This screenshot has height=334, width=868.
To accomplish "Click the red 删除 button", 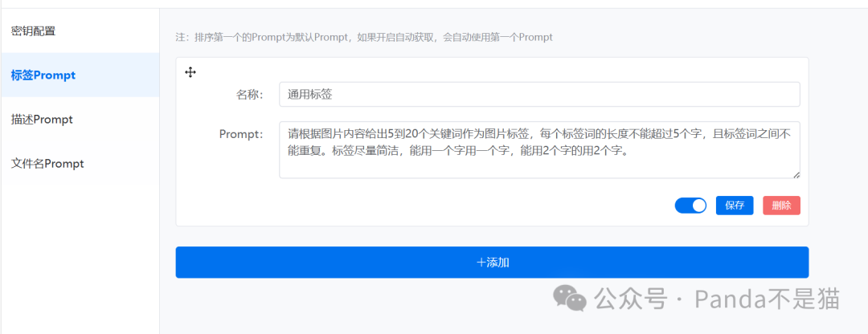I will click(781, 206).
